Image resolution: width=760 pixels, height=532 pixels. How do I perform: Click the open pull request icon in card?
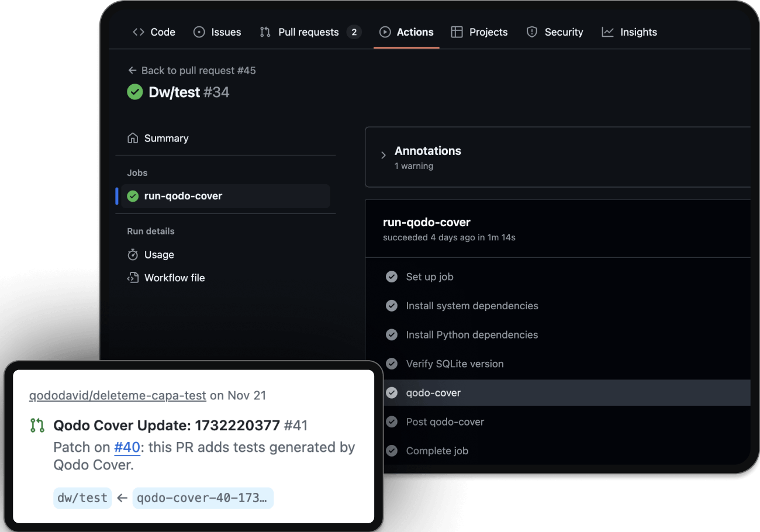(x=37, y=426)
